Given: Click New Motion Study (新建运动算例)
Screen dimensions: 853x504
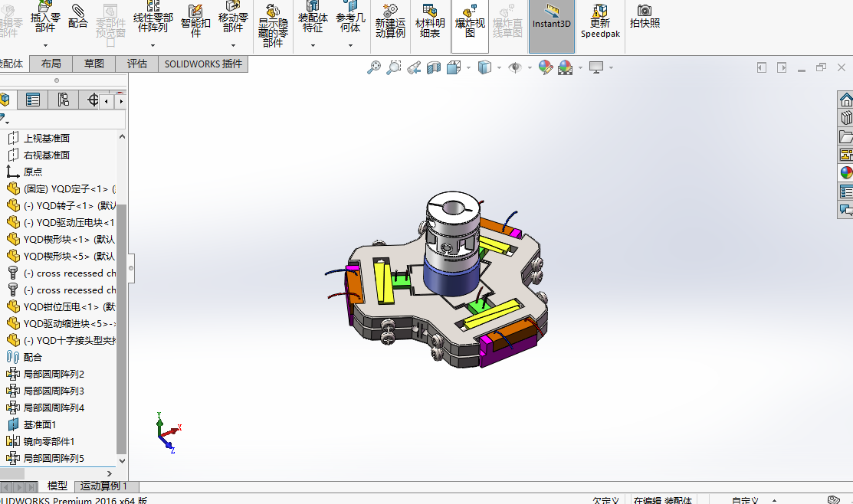Looking at the screenshot, I should pos(390,21).
